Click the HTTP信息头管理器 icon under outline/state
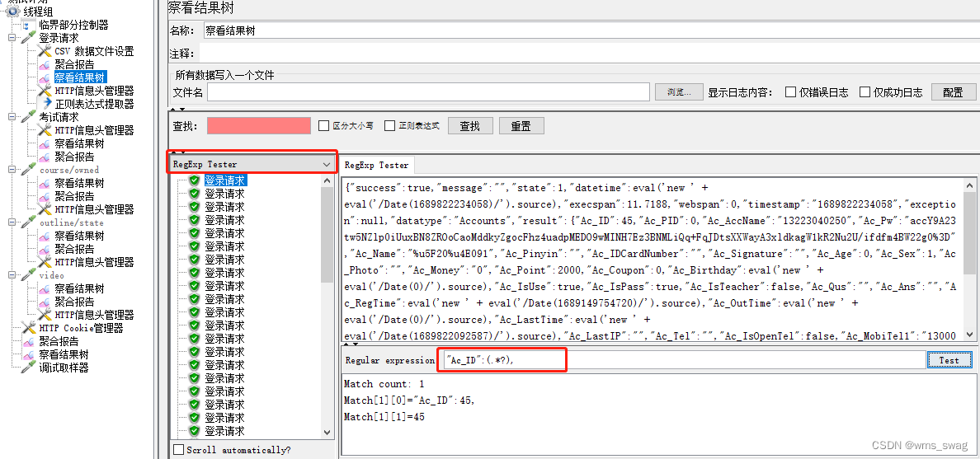Image resolution: width=980 pixels, height=459 pixels. coord(45,262)
